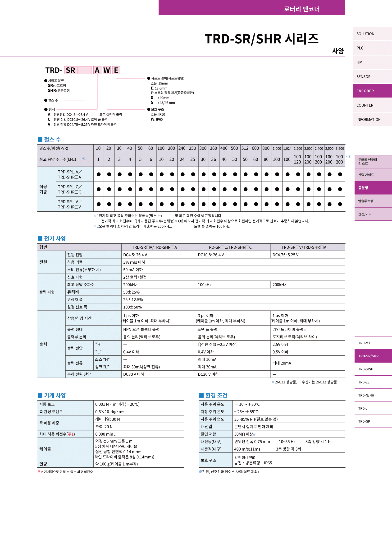The image size is (392, 555).
Task: Click the ※1 footnote under the pulse table
Action: tap(158, 216)
